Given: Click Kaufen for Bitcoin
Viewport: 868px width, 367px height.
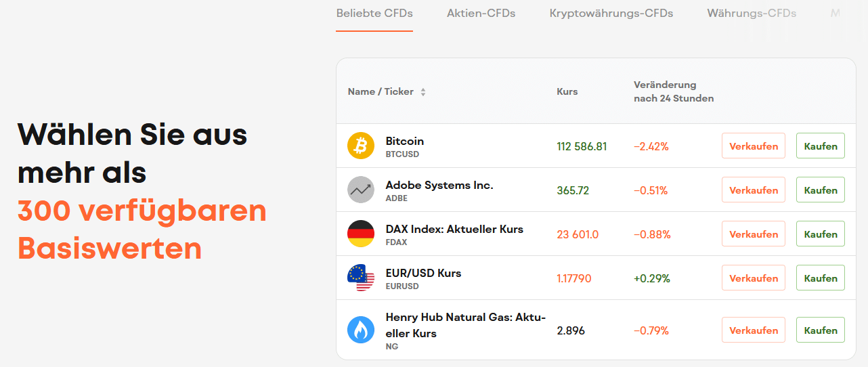Looking at the screenshot, I should click(821, 146).
